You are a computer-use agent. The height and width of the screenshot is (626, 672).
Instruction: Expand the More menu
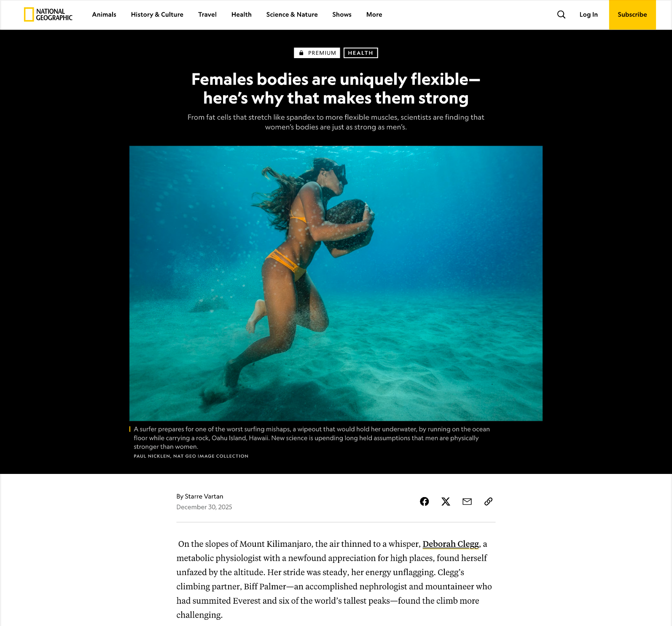point(374,15)
